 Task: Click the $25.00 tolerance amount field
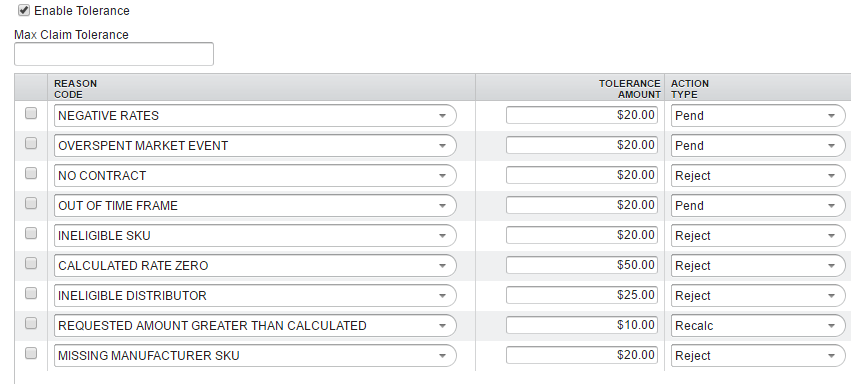click(582, 295)
